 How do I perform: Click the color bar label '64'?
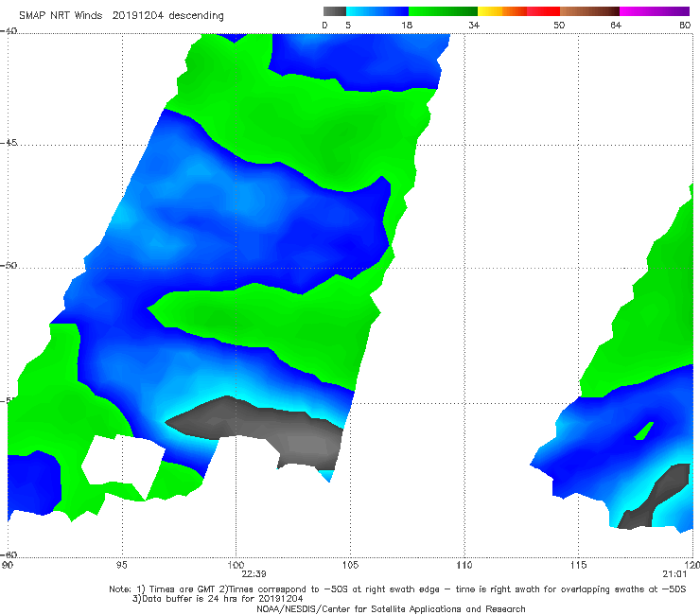pos(616,26)
